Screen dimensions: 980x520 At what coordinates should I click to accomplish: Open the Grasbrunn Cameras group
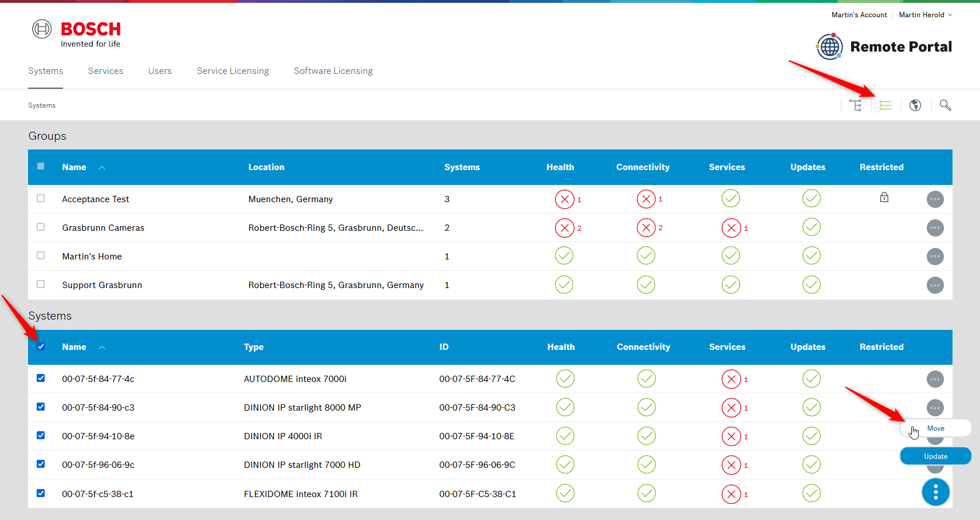tap(103, 228)
